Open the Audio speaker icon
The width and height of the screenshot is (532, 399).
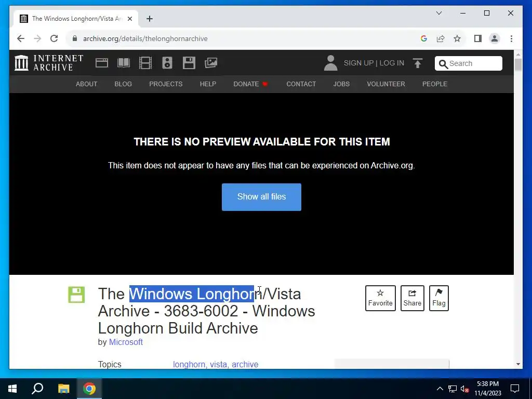[x=167, y=63]
